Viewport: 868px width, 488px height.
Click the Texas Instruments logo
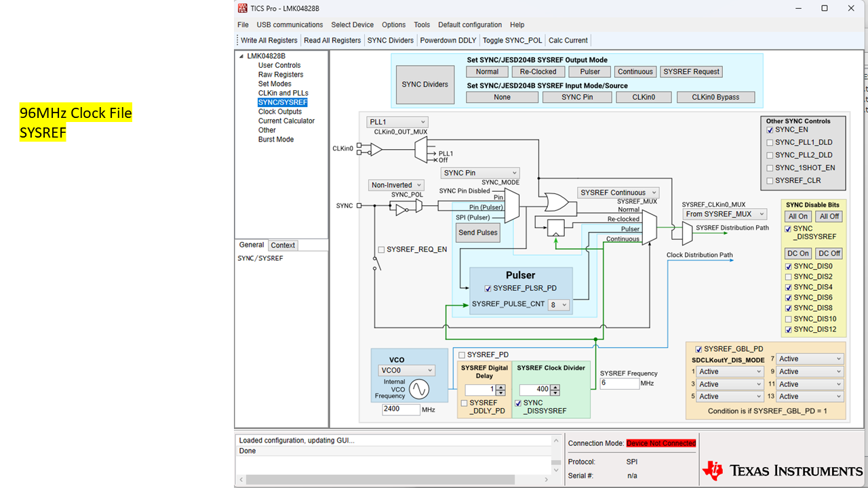(782, 470)
